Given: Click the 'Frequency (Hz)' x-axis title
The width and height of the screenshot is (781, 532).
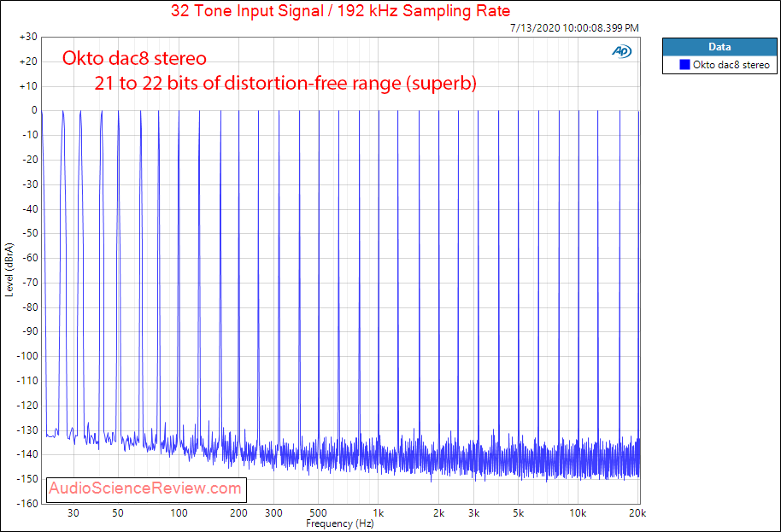Looking at the screenshot, I should (340, 523).
